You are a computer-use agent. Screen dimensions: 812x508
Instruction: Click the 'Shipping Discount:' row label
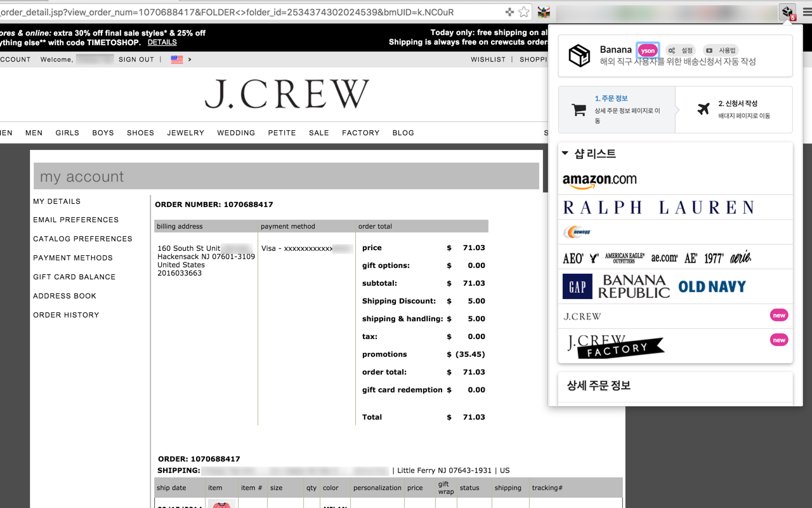(x=399, y=301)
